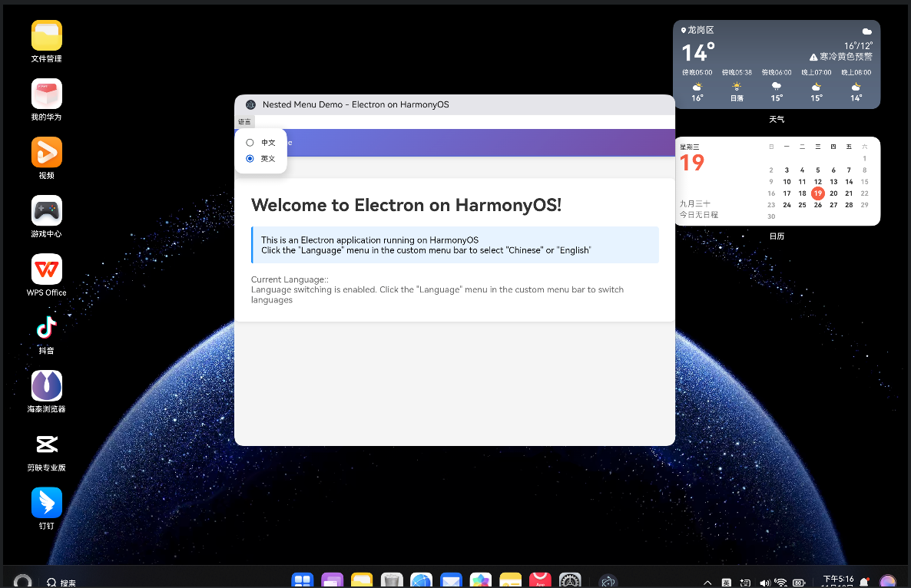The width and height of the screenshot is (911, 588).
Task: Open the 语言 menu in the menu bar
Action: (x=244, y=122)
